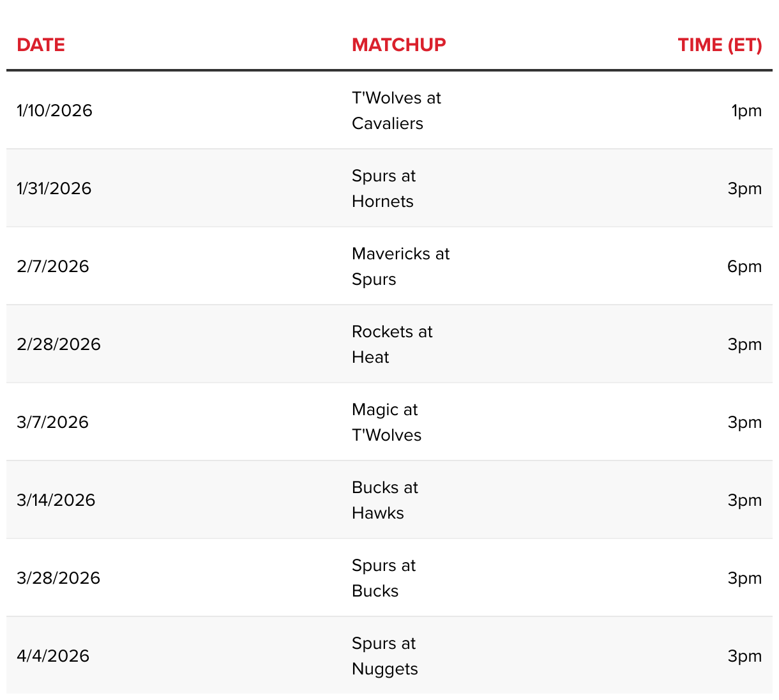Select the 1/31/2026 date cell
Screen dimensions: 779x700
54,188
